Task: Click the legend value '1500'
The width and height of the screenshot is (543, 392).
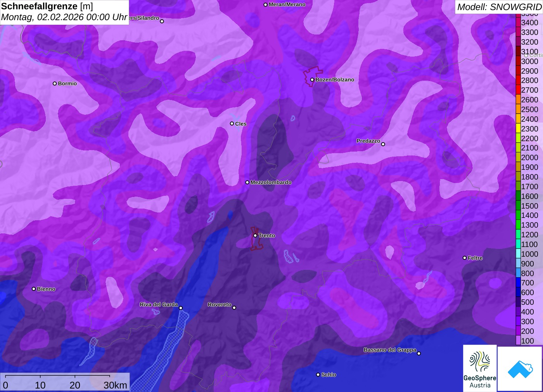Action: pos(530,206)
